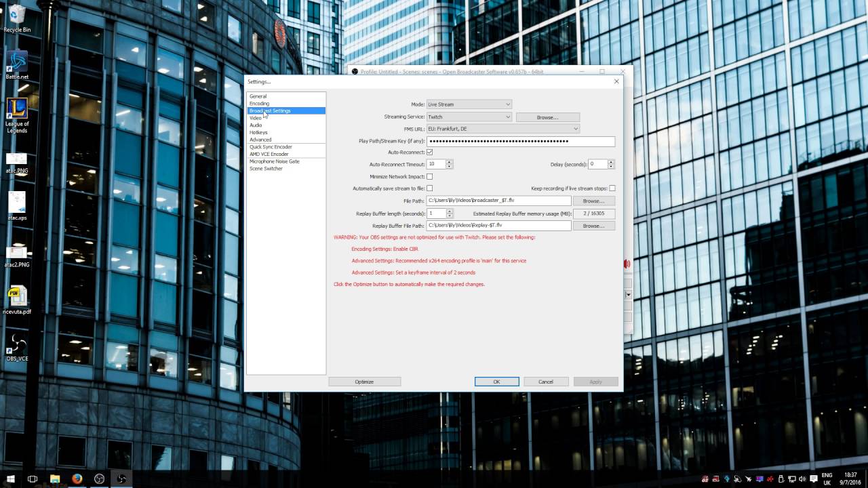
Task: Select the ricevuta.pdf desktop file
Action: [x=17, y=300]
